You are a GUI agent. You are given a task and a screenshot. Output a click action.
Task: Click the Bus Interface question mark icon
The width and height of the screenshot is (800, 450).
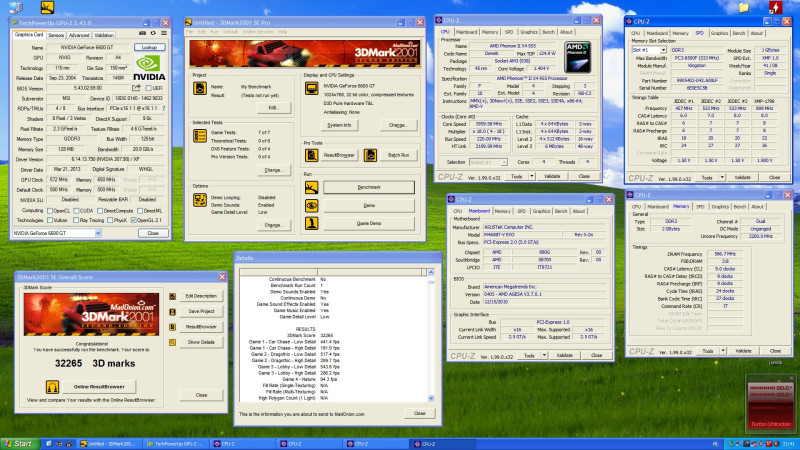click(x=163, y=108)
